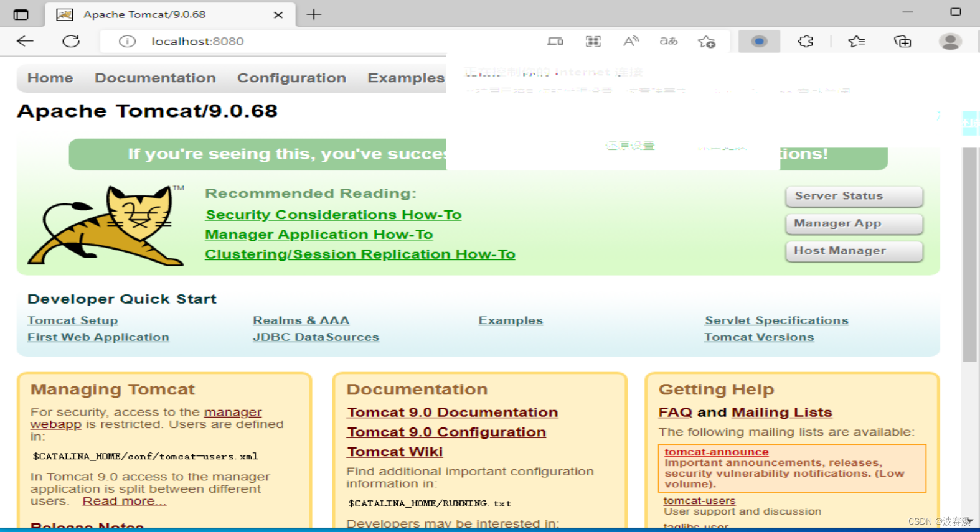Click the Developer Quick Start heading
980x532 pixels.
coord(122,299)
